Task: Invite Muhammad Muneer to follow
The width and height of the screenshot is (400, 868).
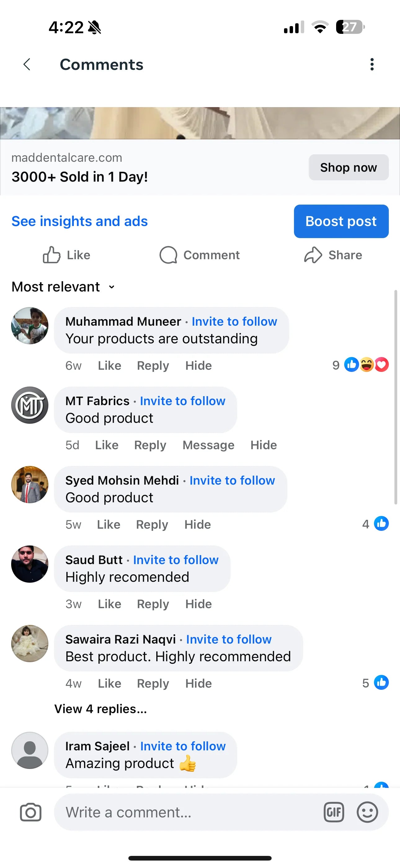Action: coord(234,321)
